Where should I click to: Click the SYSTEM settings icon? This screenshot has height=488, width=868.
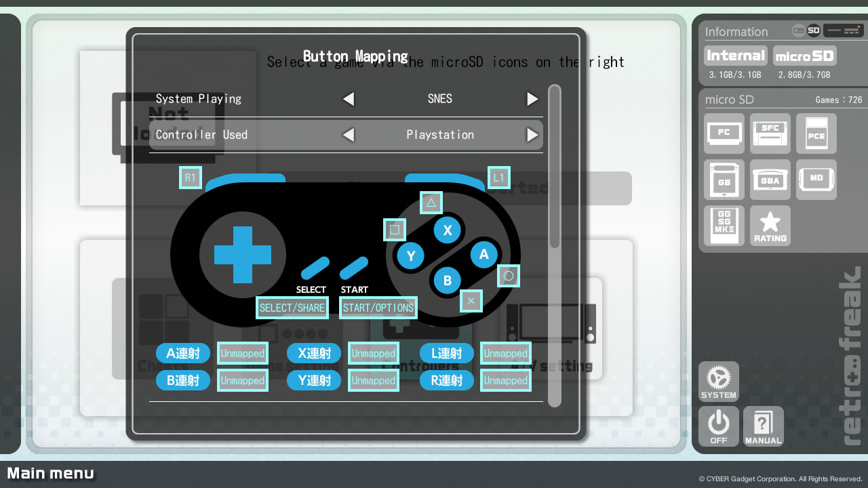pyautogui.click(x=718, y=381)
